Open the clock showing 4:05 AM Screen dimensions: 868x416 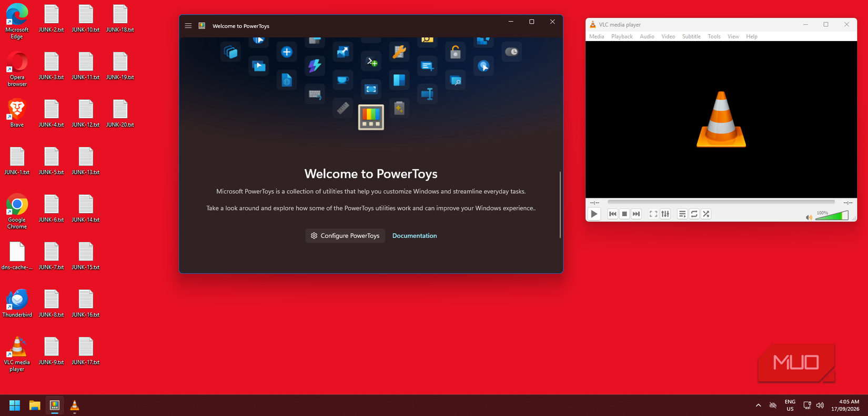pyautogui.click(x=845, y=405)
